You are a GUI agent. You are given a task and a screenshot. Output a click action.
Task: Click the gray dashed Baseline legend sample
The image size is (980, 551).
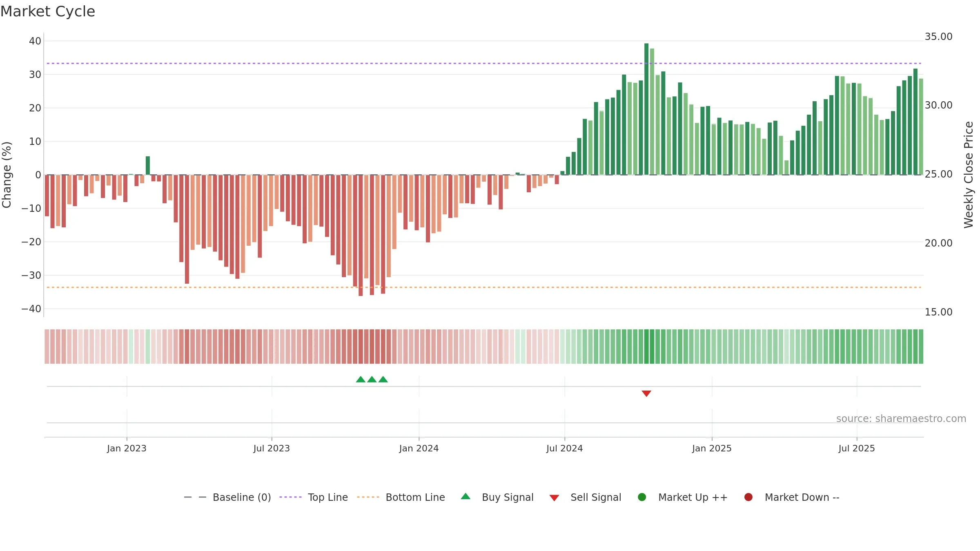pyautogui.click(x=195, y=497)
